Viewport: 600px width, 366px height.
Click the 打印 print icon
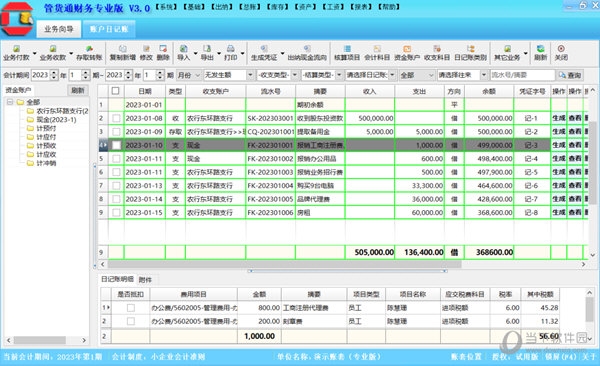coord(230,53)
